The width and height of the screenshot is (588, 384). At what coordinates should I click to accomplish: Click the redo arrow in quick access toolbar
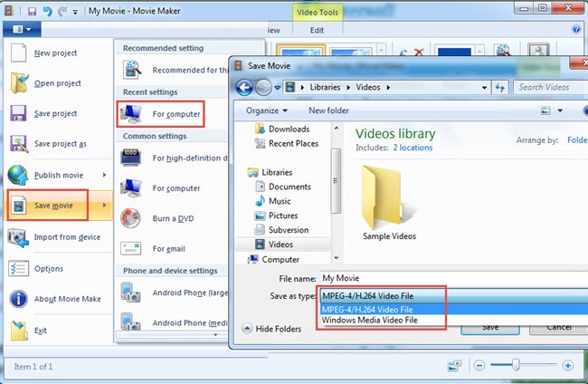coord(62,11)
